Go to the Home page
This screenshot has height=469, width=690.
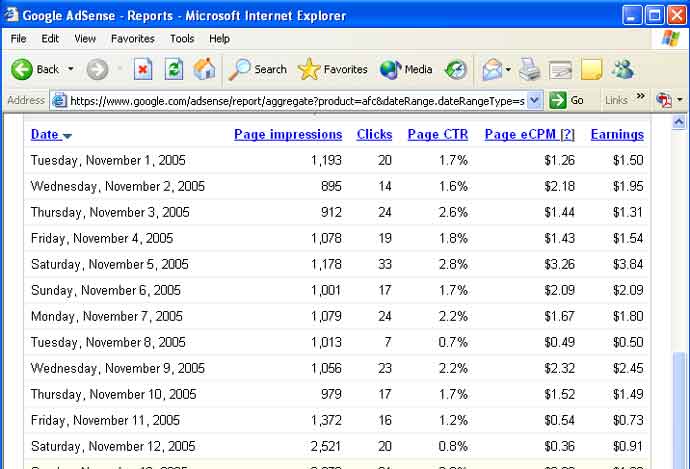click(204, 69)
